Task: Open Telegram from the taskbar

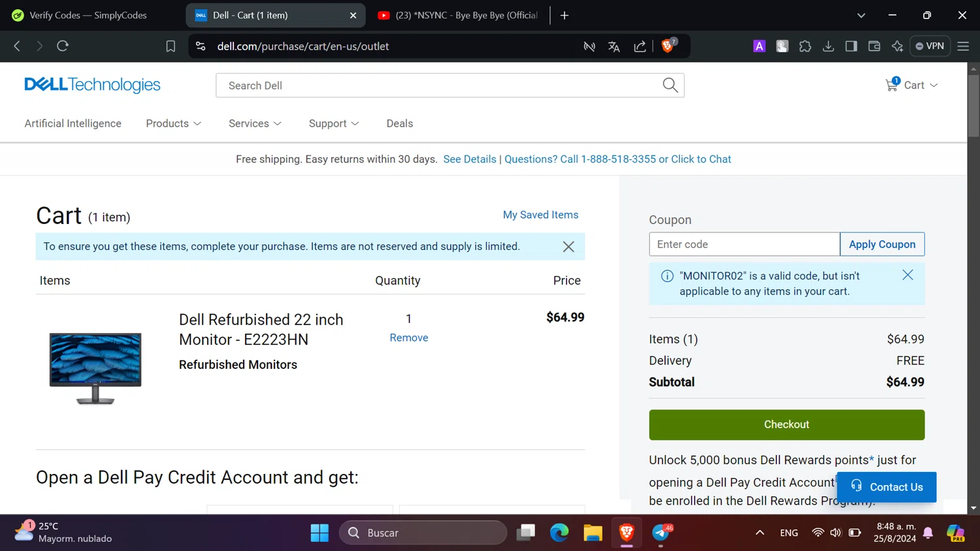Action: click(x=661, y=533)
